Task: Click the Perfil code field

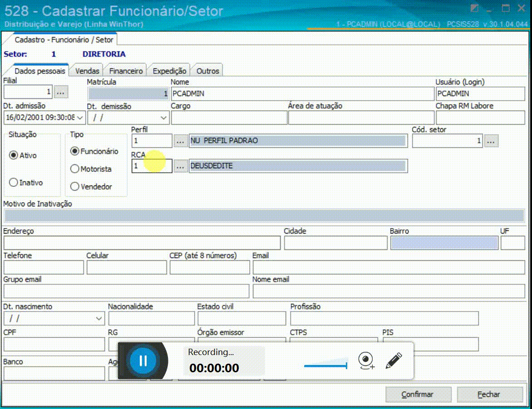Action: 152,141
